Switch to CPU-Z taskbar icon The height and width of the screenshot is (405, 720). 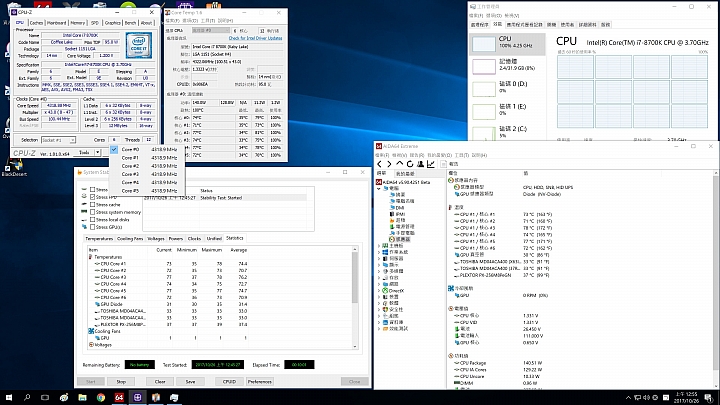point(137,397)
